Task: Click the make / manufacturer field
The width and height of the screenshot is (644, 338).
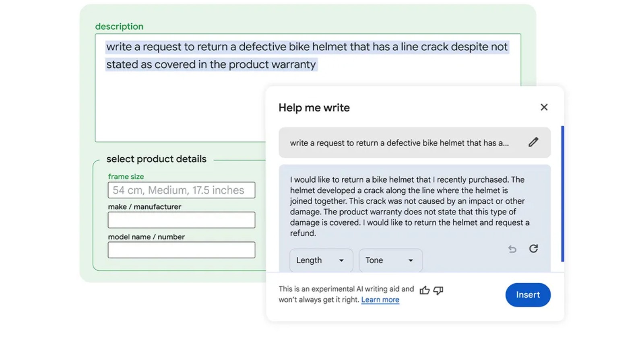Action: [x=181, y=220]
